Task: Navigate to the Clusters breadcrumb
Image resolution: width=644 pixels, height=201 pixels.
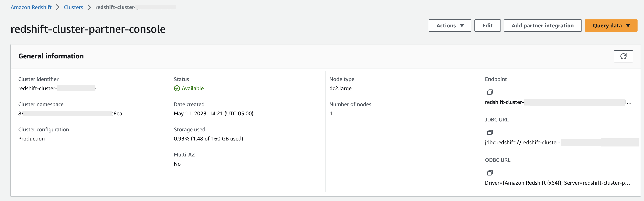Action: click(x=73, y=7)
